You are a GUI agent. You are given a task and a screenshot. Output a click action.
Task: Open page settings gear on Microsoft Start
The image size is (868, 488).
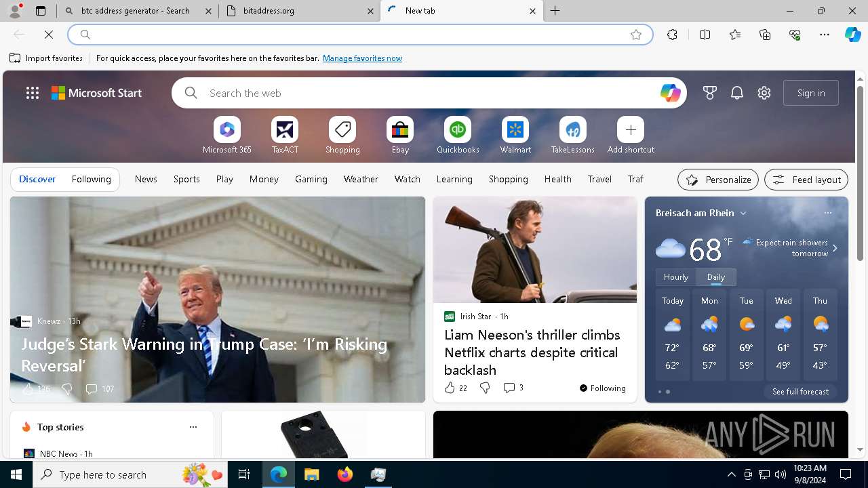[x=764, y=93]
